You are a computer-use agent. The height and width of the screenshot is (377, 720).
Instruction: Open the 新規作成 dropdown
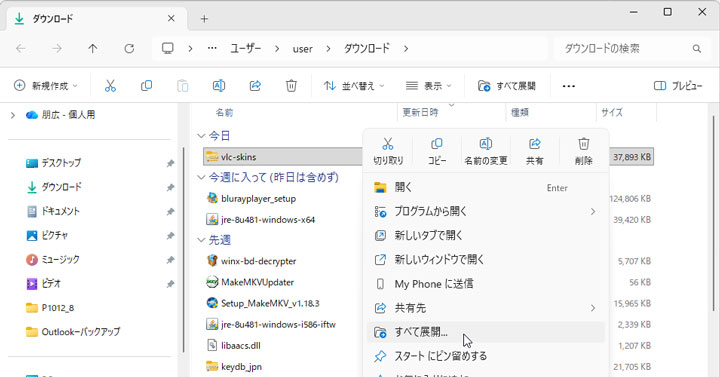(46, 86)
